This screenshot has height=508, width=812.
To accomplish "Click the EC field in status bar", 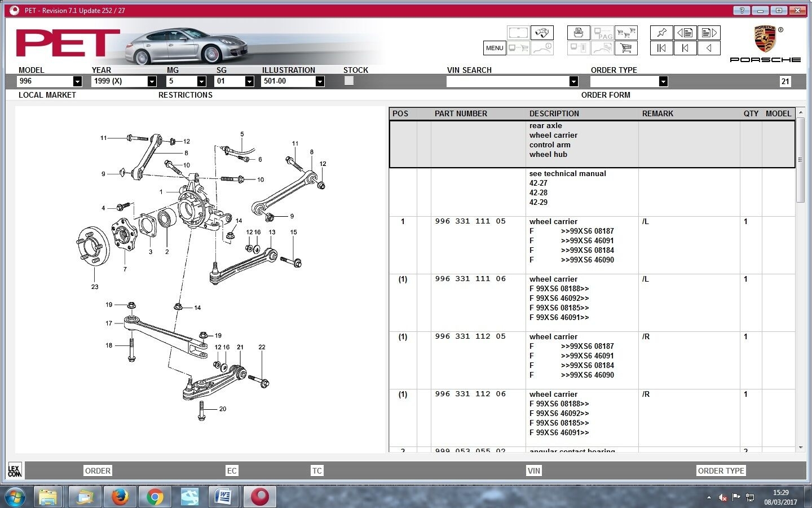I will 232,471.
